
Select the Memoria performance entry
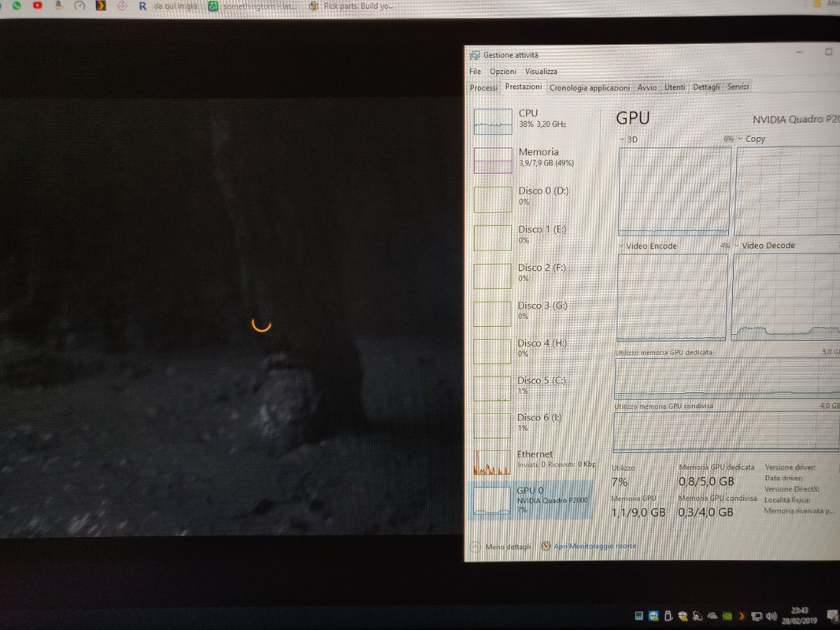[x=533, y=159]
